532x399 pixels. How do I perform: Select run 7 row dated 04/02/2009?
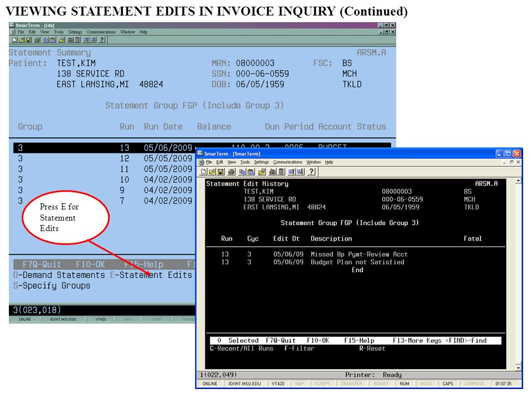tap(105, 201)
